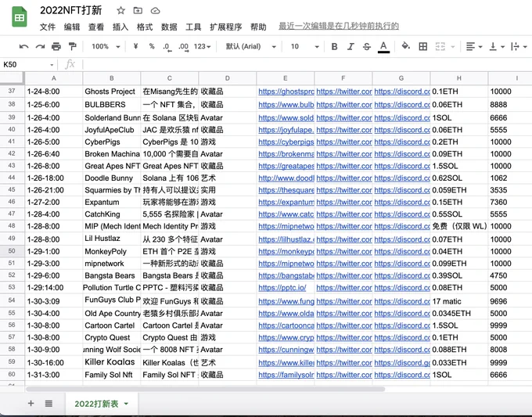
Task: Open the https://pptc.io/ link
Action: click(x=282, y=288)
